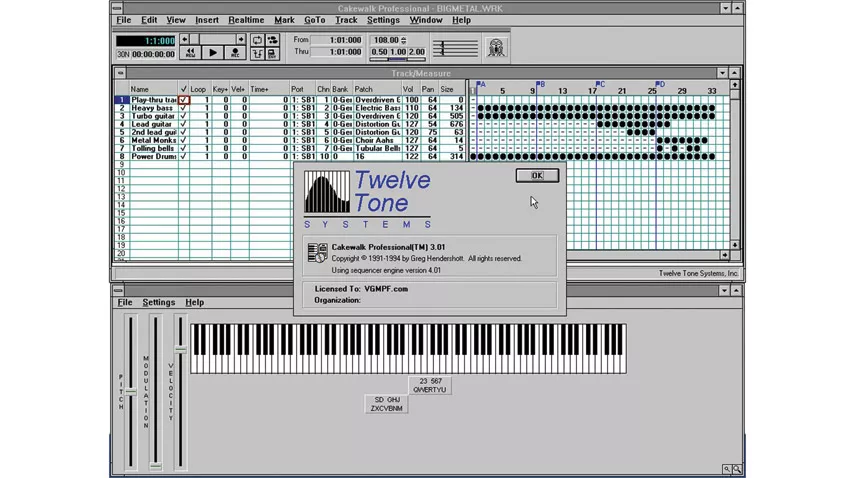850x478 pixels.
Task: Click the Cakewalk icon in About dialog
Action: point(317,254)
